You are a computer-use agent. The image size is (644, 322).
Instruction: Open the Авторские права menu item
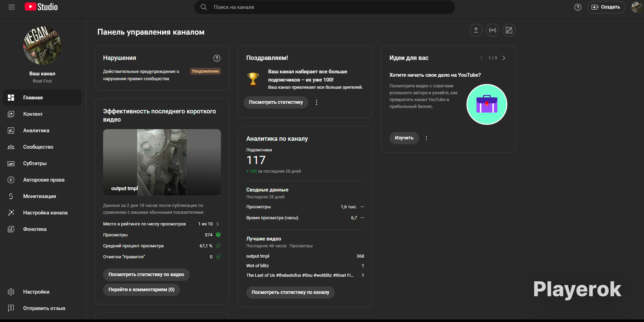[x=42, y=180]
